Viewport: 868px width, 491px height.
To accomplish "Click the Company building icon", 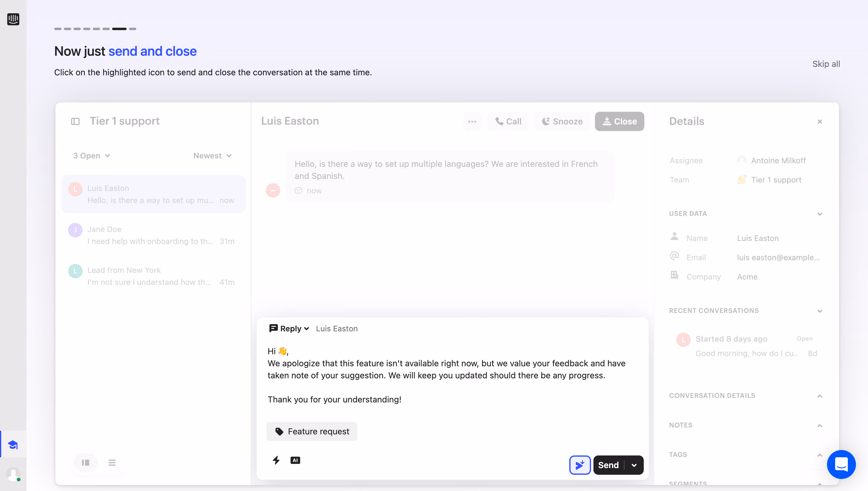I will (674, 275).
